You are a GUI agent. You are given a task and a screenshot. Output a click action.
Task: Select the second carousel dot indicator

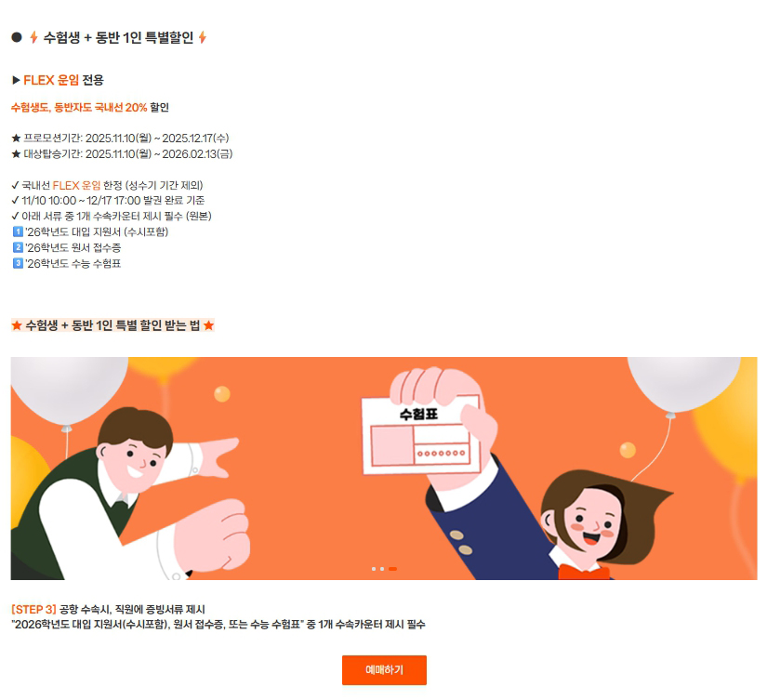point(382,569)
